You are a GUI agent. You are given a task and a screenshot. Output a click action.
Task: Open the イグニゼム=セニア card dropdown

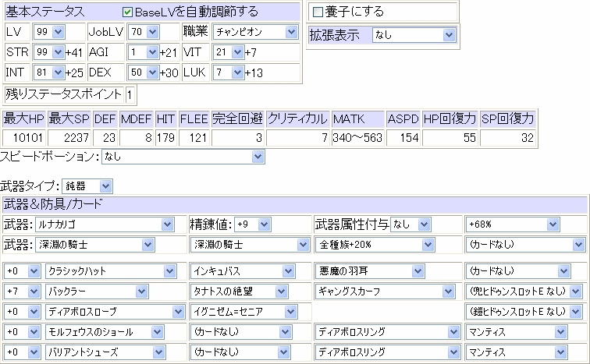(243, 312)
